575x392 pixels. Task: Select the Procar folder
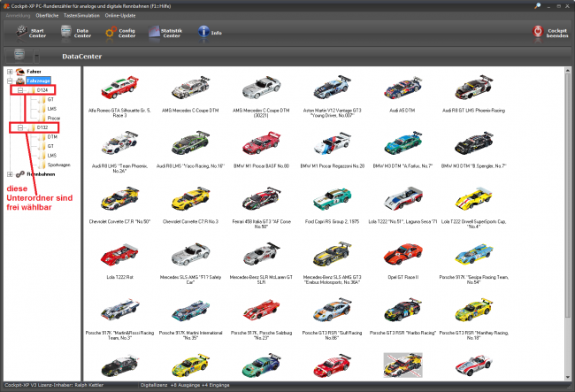54,118
